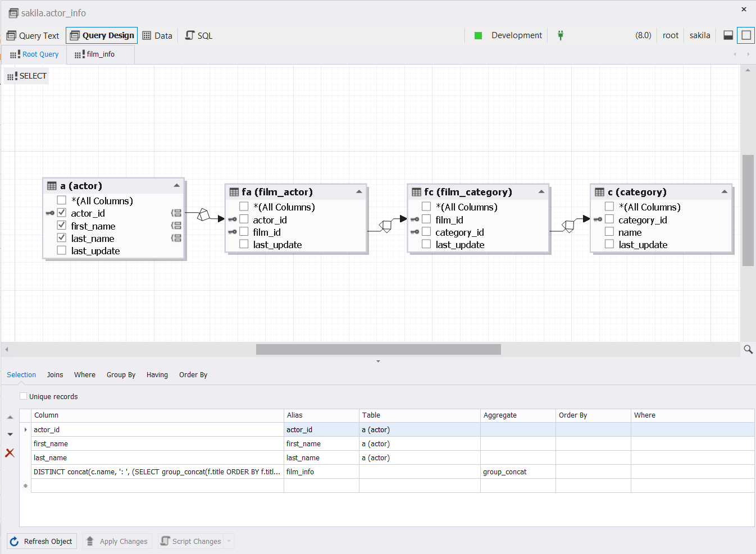
Task: Uncheck first_name in actor table
Action: [x=62, y=225]
